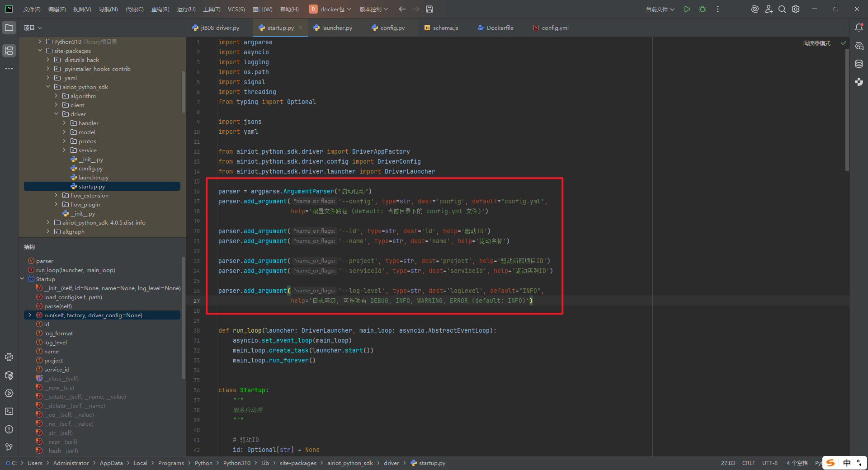Open AI assistant swirl icon in toolbar
The width and height of the screenshot is (868, 470).
755,9
